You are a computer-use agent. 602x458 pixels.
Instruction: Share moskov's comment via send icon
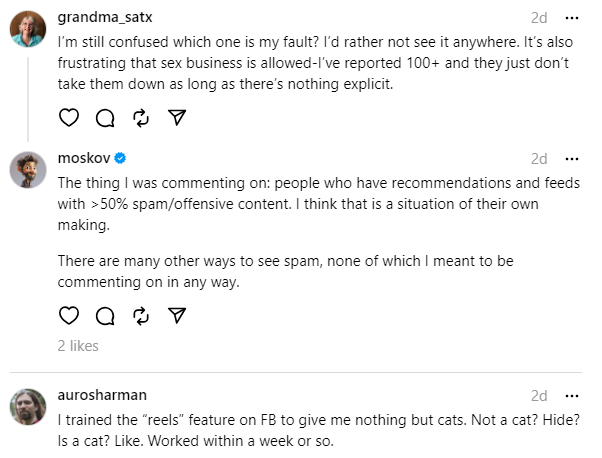[177, 316]
